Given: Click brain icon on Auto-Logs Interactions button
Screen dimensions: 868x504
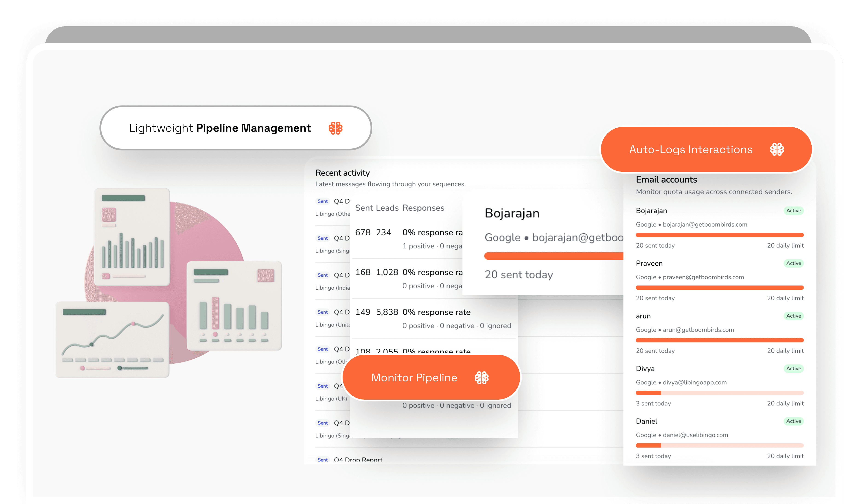Looking at the screenshot, I should click(x=777, y=149).
